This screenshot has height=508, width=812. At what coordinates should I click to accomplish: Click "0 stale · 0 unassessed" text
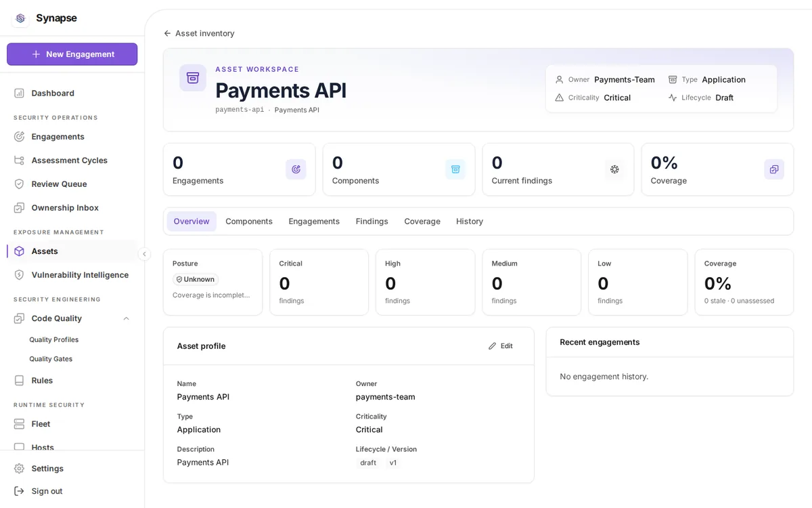739,301
